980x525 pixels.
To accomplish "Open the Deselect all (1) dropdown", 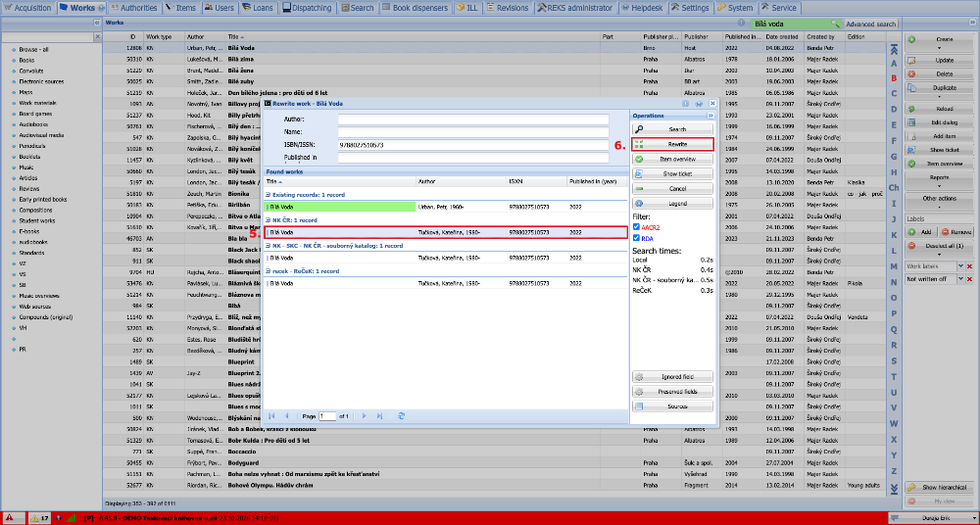I will (x=939, y=250).
